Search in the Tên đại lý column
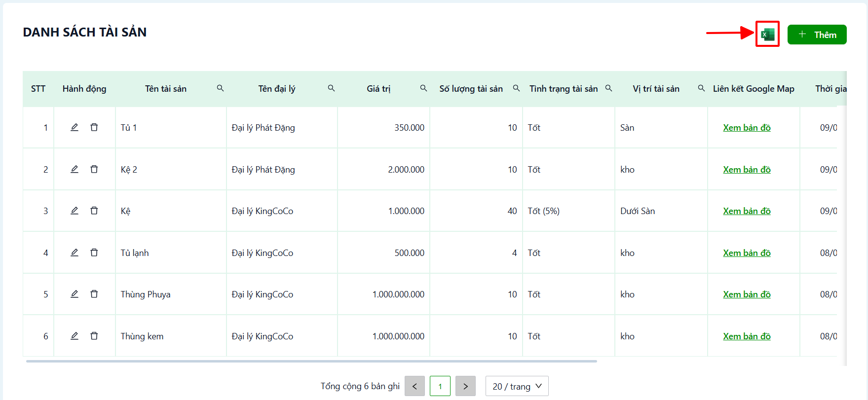 tap(331, 88)
